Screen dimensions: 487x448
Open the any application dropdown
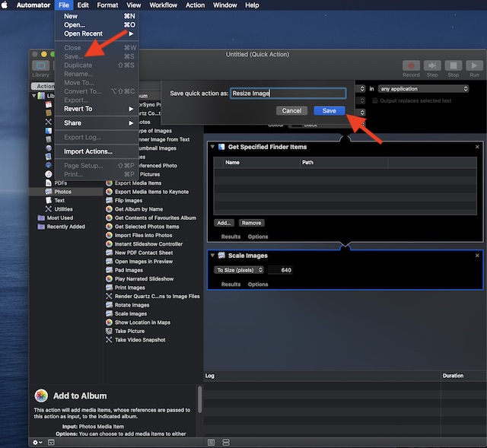[x=423, y=89]
